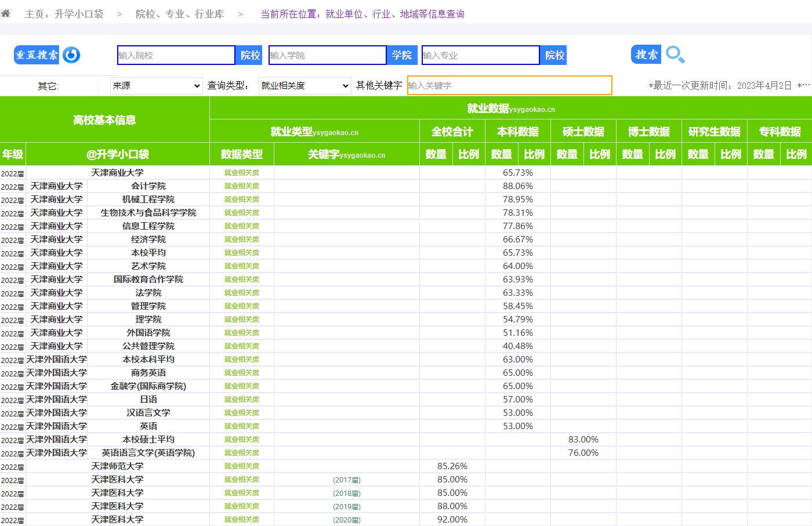Viewport: 812px width, 526px height.
Task: Click the 天津师范大学 row name
Action: (x=117, y=466)
